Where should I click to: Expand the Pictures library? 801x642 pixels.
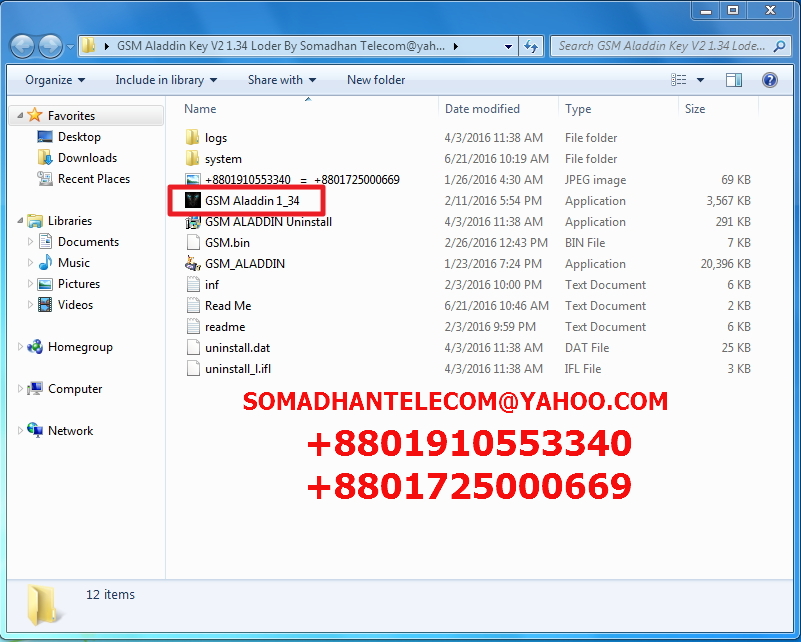click(x=30, y=283)
